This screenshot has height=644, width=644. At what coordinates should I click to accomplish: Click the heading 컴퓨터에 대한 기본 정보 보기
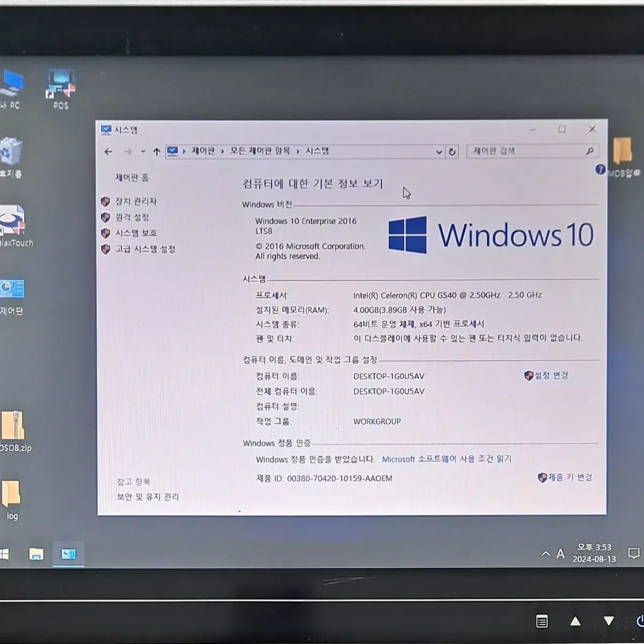[x=312, y=184]
